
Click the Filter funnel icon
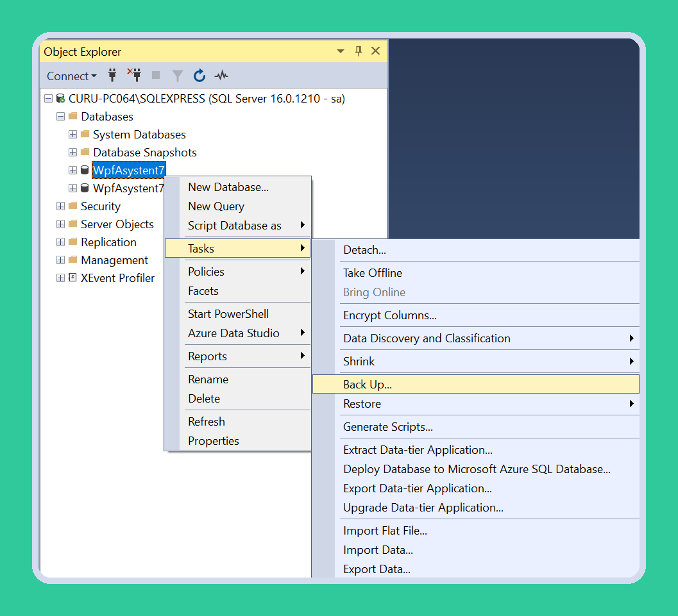coord(177,76)
